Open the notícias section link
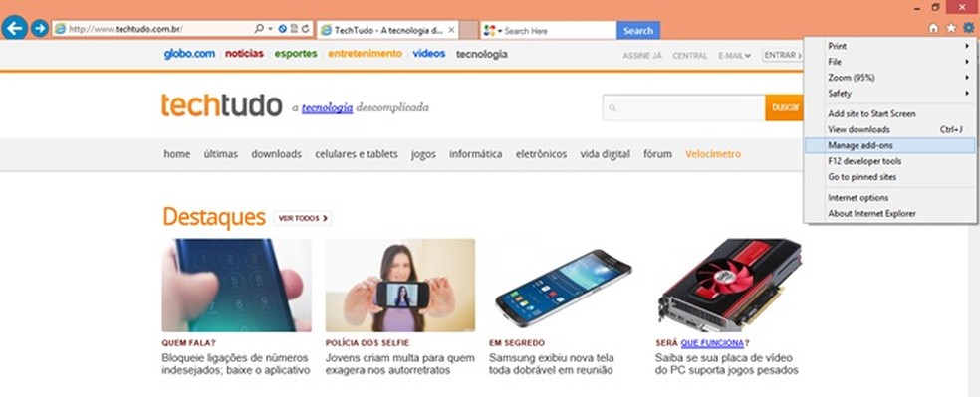This screenshot has height=397, width=980. [x=244, y=54]
